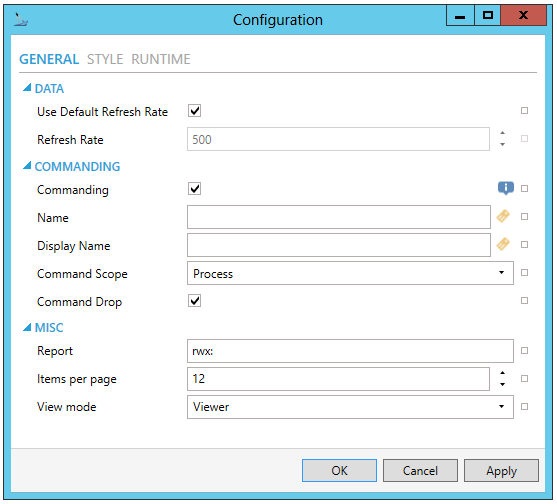Viewport: 557px width, 504px height.
Task: Click into the Display Name text field
Action: coord(339,245)
